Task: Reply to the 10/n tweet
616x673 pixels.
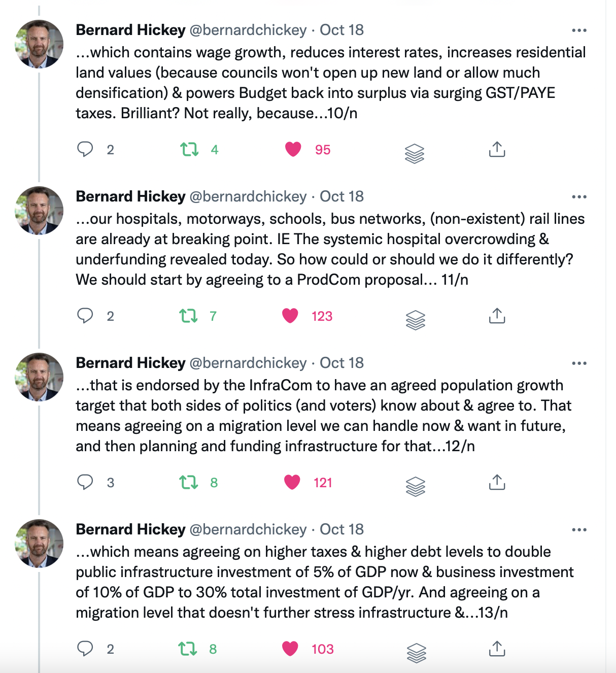Action: (85, 149)
